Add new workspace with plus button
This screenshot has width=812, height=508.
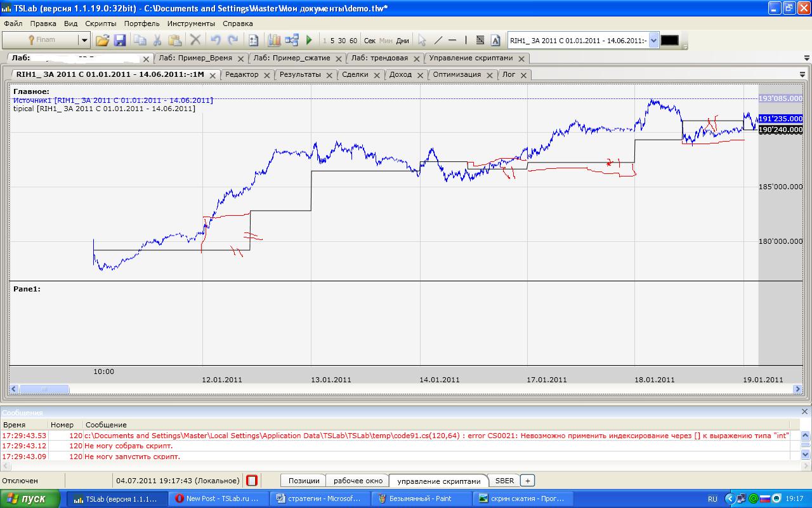(528, 481)
